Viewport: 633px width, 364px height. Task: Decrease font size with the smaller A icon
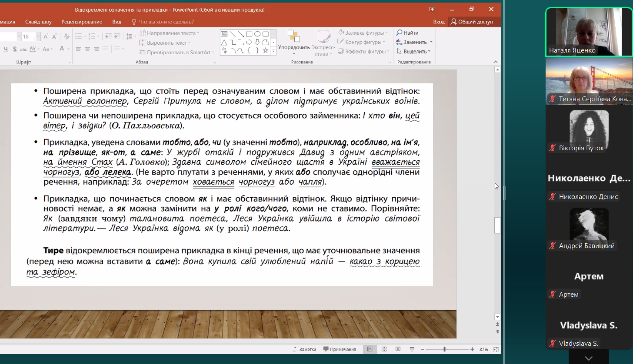pos(56,36)
